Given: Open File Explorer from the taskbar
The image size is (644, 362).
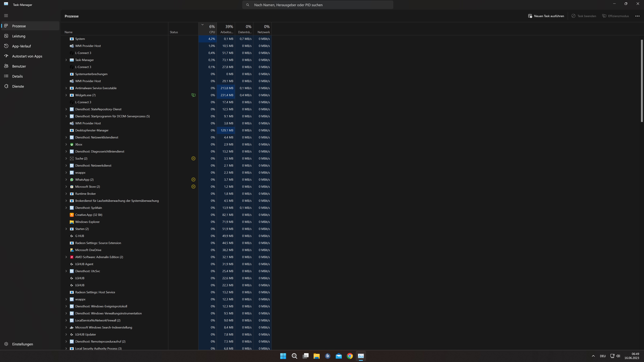Looking at the screenshot, I should pyautogui.click(x=316, y=356).
